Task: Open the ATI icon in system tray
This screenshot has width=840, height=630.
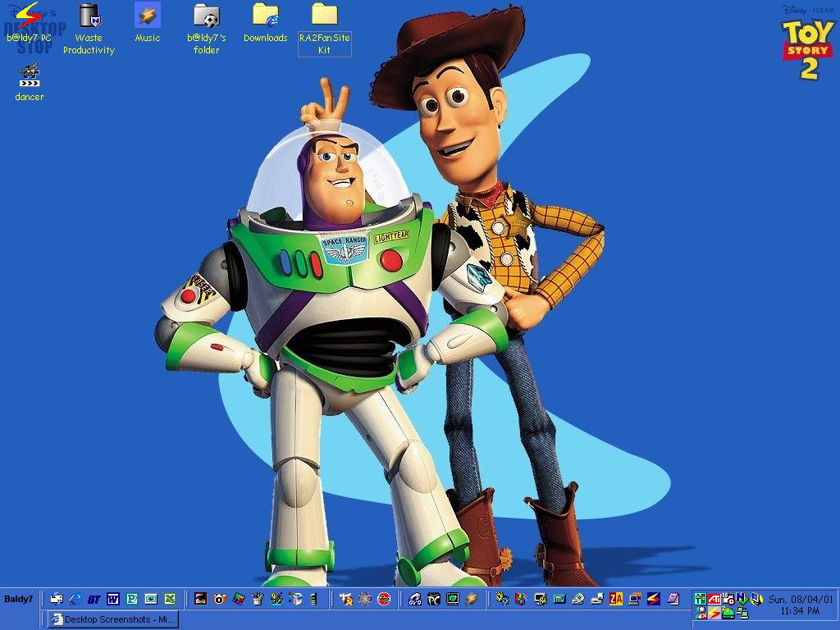Action: coord(714,598)
